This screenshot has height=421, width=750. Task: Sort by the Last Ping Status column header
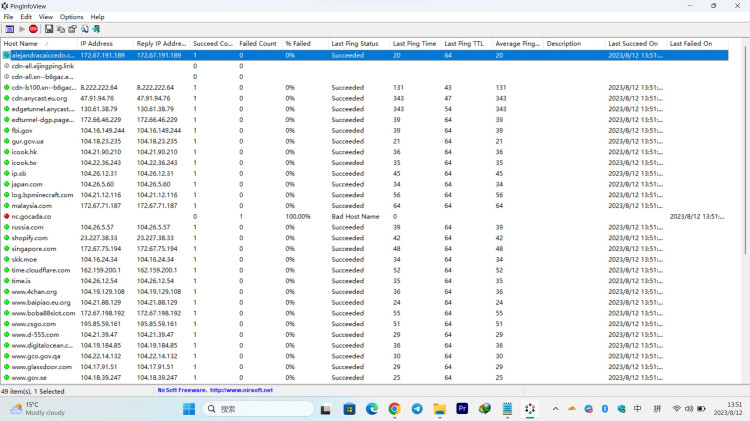(x=358, y=44)
